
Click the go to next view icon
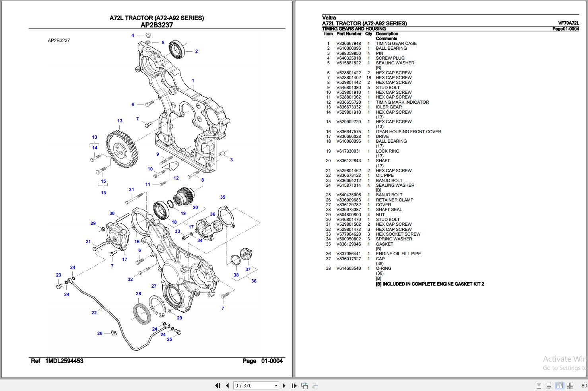click(314, 385)
